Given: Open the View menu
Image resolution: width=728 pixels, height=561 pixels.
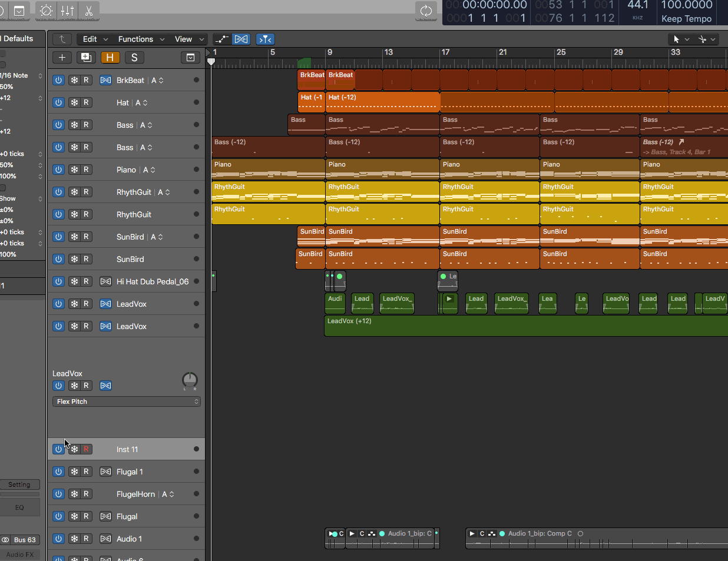Looking at the screenshot, I should coord(183,39).
